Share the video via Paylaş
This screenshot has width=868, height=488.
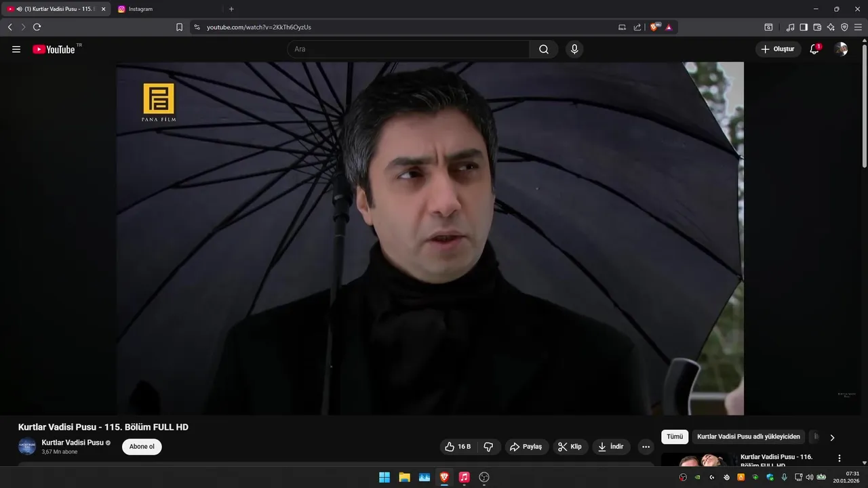526,447
